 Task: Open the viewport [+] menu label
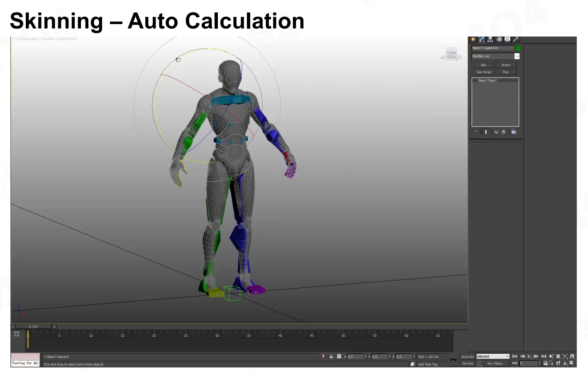(15, 39)
